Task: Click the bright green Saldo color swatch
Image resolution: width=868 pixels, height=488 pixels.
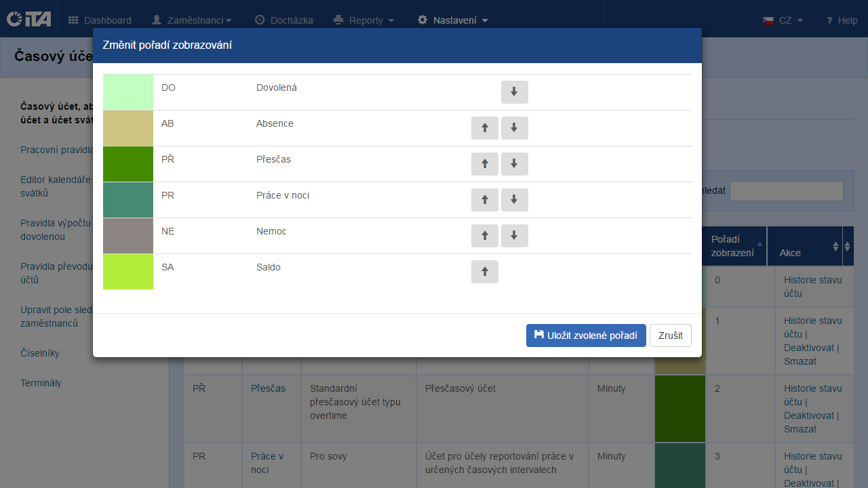Action: tap(128, 272)
